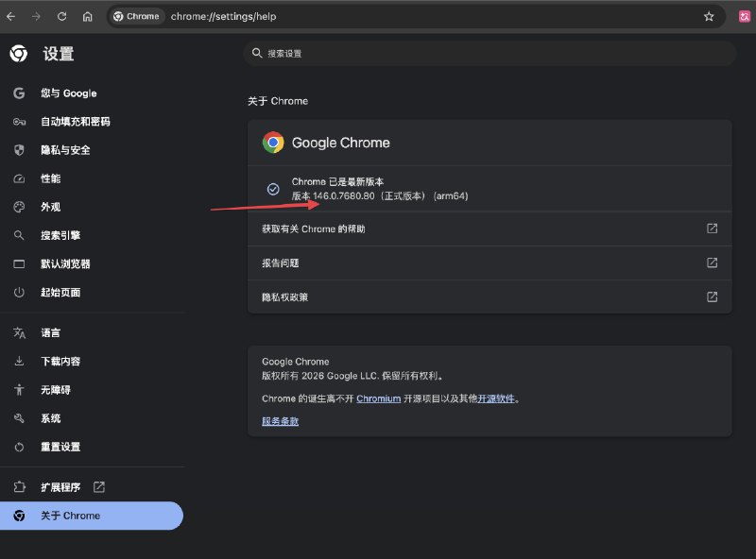756x559 pixels.
Task: Click the 搜索引擎 magnifier icon
Action: 19,234
